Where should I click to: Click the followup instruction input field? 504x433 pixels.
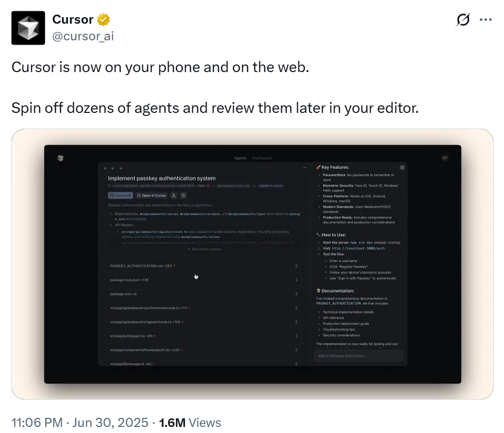point(359,355)
